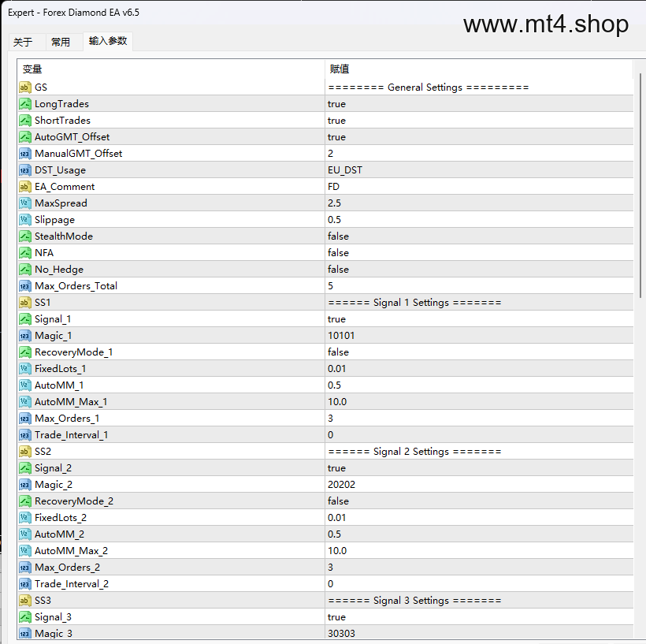Viewport: 646px width, 644px height.
Task: Click the 赋值 column header
Action: pyautogui.click(x=479, y=69)
